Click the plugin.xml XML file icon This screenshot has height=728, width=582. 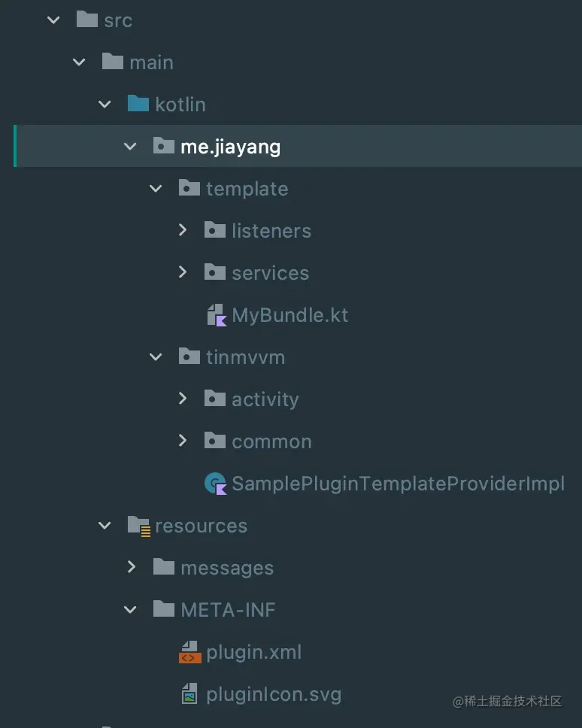point(189,651)
